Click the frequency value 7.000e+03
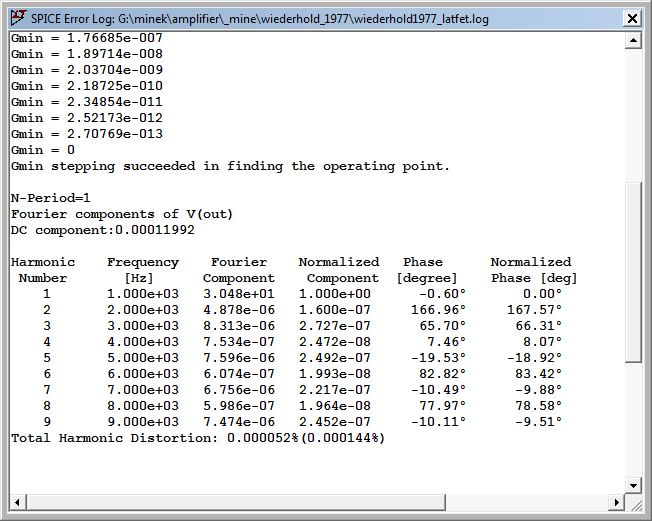Screen dimensions: 652x521 tap(143, 390)
